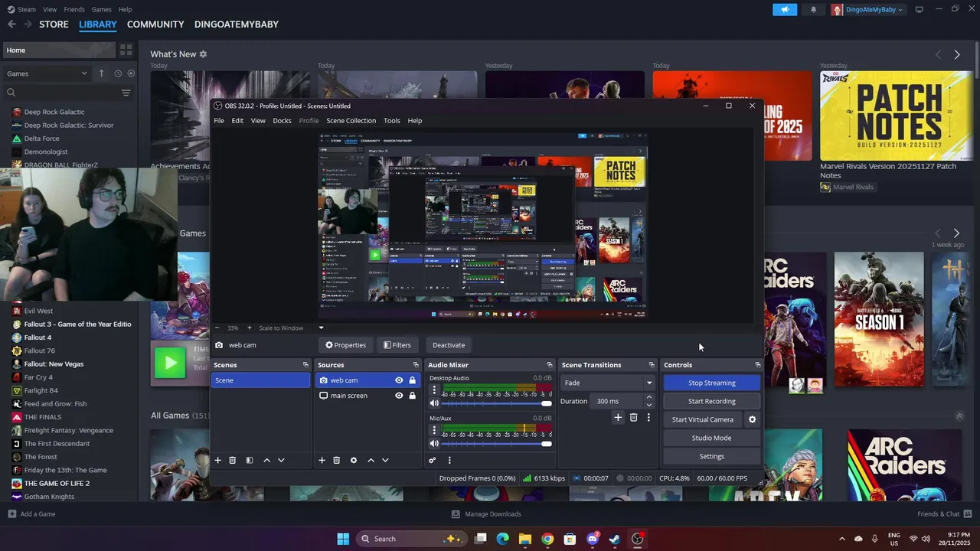The height and width of the screenshot is (551, 980).
Task: Adjust Desktop Audio volume slider
Action: click(496, 403)
